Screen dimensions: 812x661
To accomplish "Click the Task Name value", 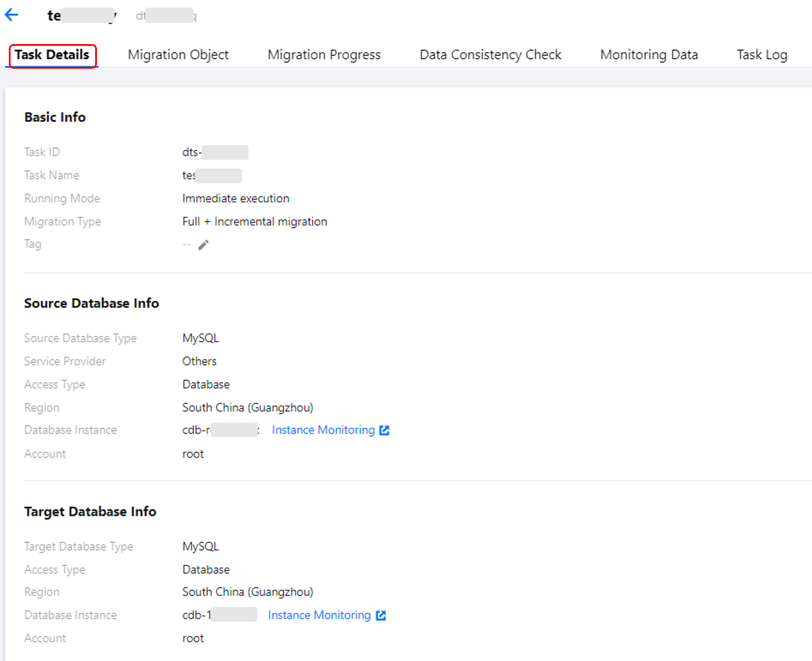I will (212, 176).
